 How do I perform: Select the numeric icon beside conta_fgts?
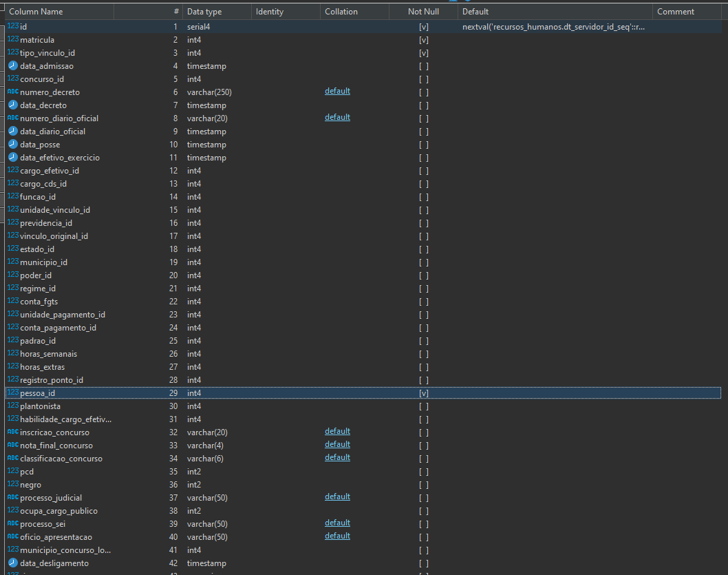(x=13, y=301)
